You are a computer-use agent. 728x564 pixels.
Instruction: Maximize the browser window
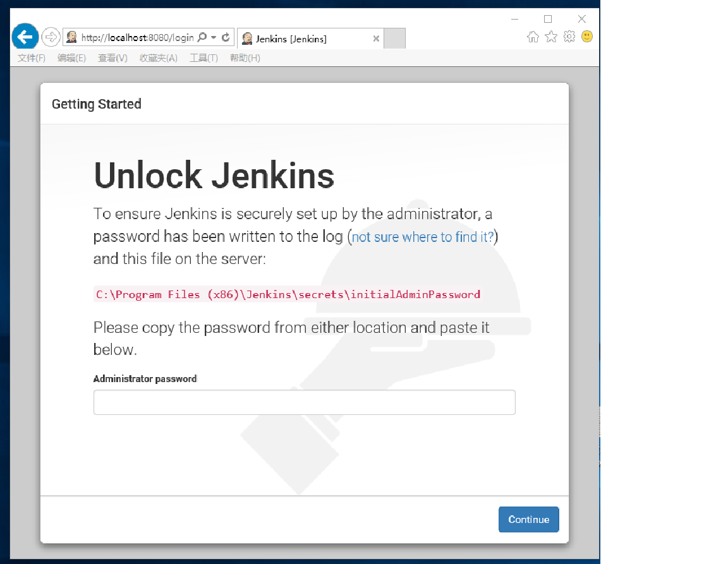pos(548,19)
